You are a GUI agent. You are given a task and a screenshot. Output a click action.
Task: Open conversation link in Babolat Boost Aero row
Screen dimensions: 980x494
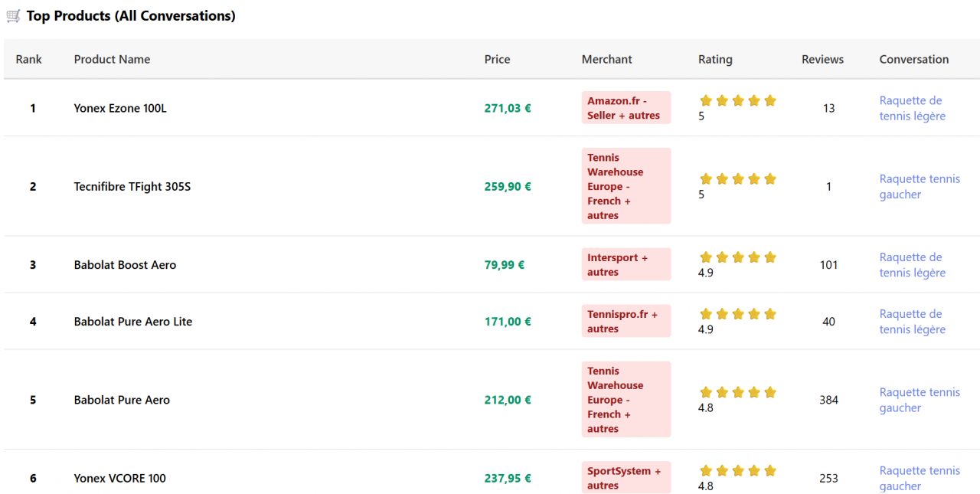click(x=913, y=265)
